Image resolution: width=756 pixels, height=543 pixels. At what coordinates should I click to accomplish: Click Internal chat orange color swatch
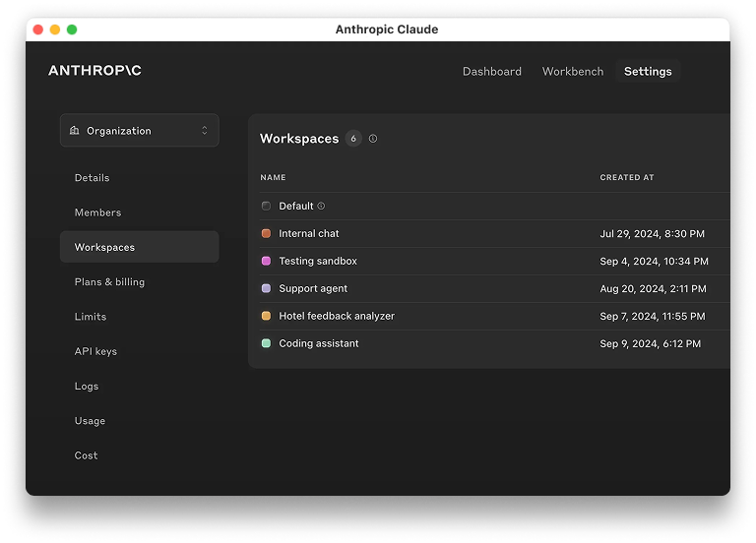click(266, 234)
